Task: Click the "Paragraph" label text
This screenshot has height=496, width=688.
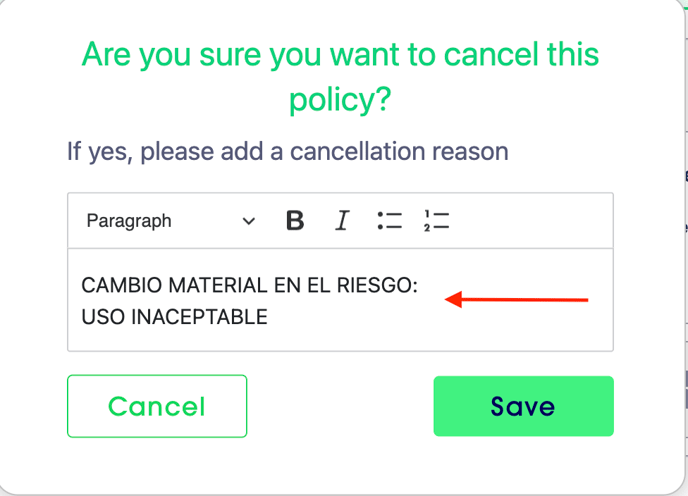Action: (x=129, y=221)
